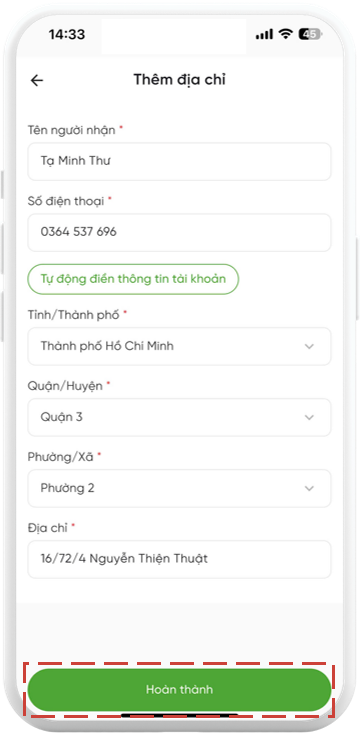
Task: Open the Quận 3 district selector
Action: tap(180, 417)
